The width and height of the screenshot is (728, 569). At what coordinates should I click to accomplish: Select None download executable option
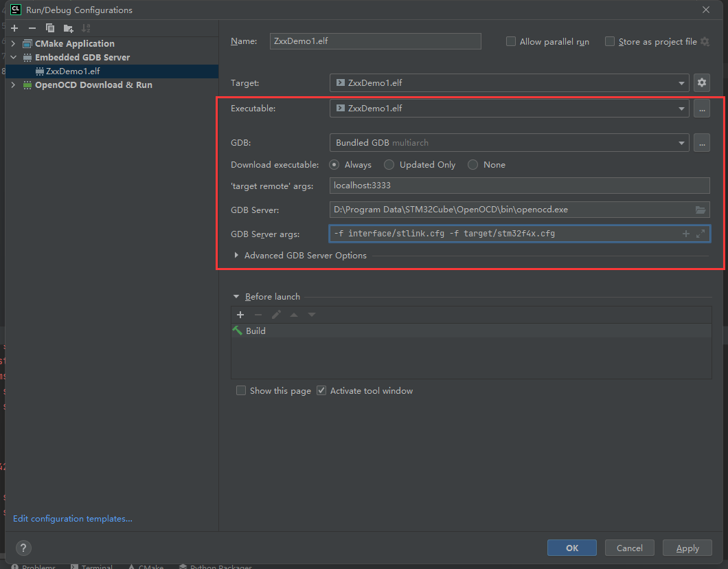click(x=473, y=165)
